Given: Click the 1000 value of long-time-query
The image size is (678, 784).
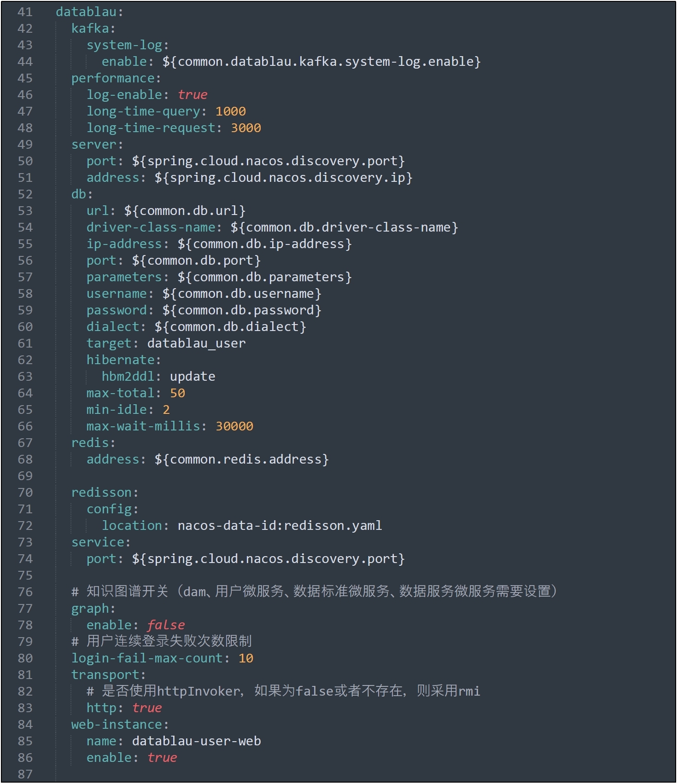Looking at the screenshot, I should coord(230,111).
